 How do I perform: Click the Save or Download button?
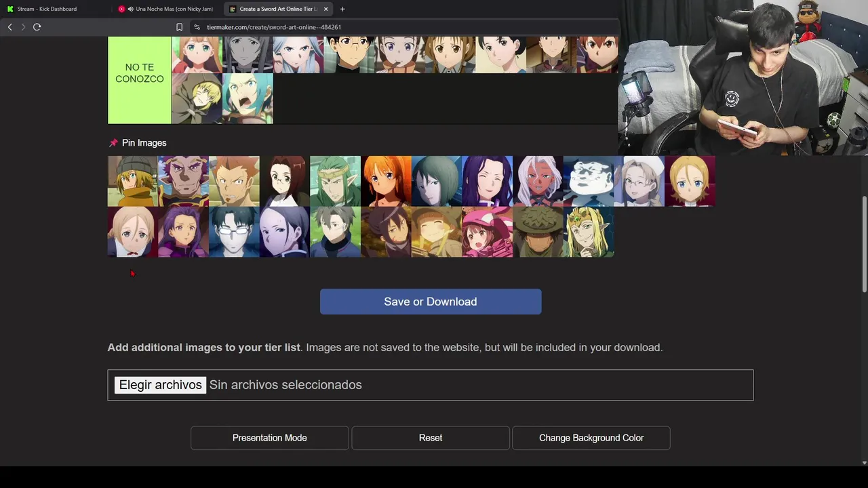[431, 302]
